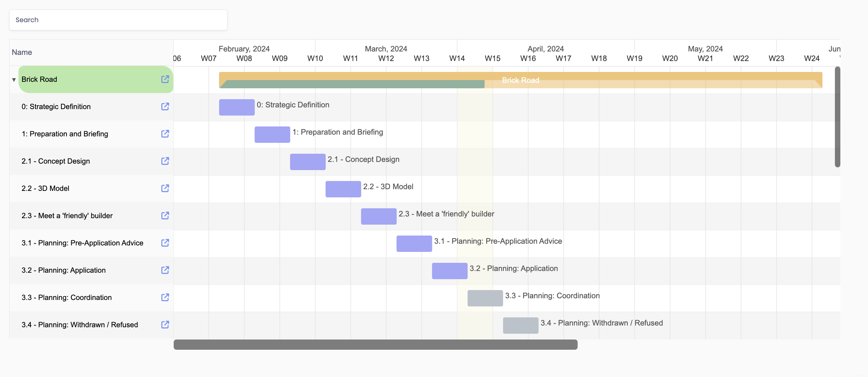This screenshot has width=868, height=377.
Task: Open link icon for 1: Preparation and Briefing
Action: 165,134
